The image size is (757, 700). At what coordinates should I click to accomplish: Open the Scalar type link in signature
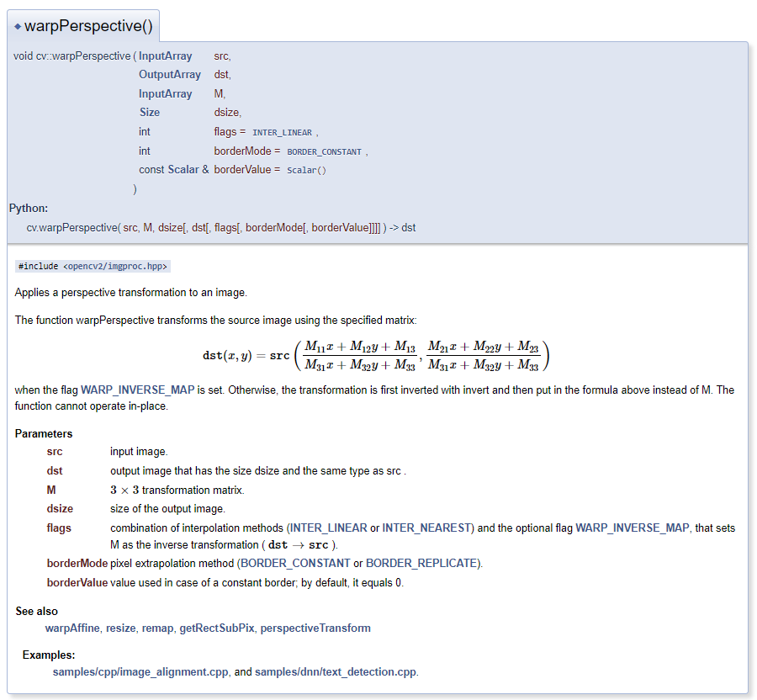(183, 169)
